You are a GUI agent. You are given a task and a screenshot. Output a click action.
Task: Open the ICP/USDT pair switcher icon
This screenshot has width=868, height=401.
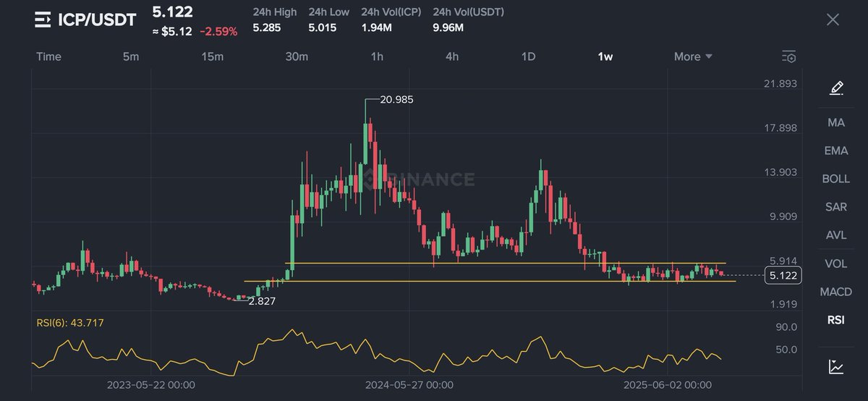point(43,20)
